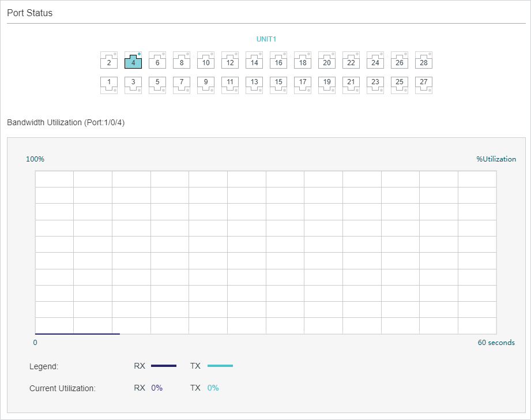This screenshot has height=420, width=531.
Task: Click the bandwidth utilization chart grid
Action: pyautogui.click(x=266, y=253)
